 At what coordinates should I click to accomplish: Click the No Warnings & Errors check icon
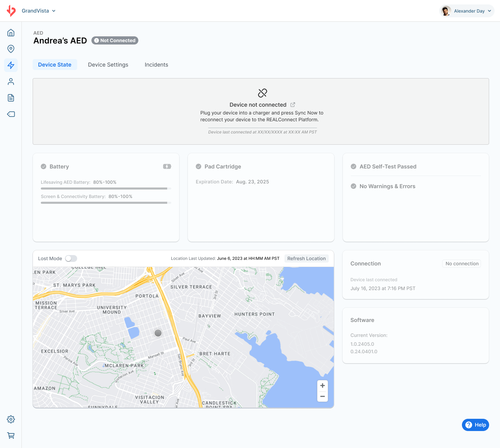pos(354,186)
